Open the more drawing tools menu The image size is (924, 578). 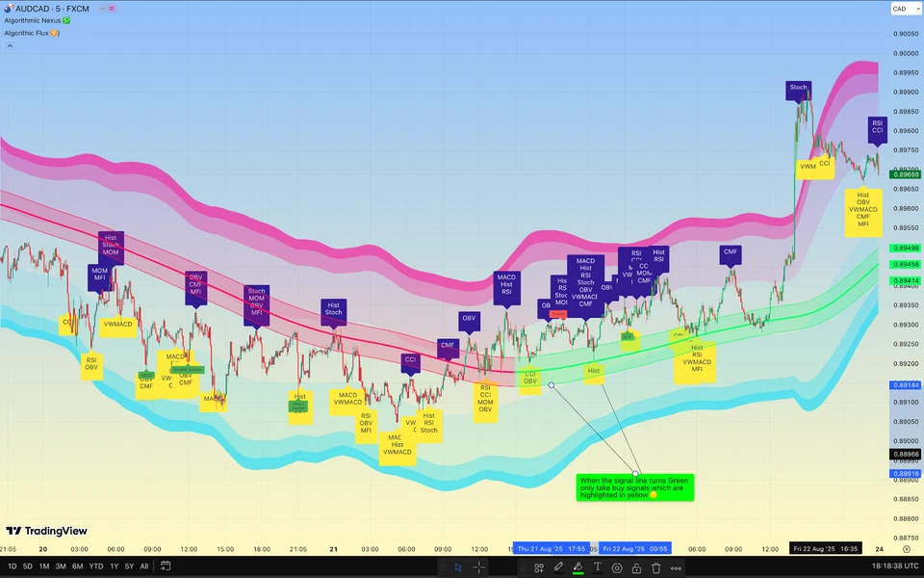tap(676, 566)
